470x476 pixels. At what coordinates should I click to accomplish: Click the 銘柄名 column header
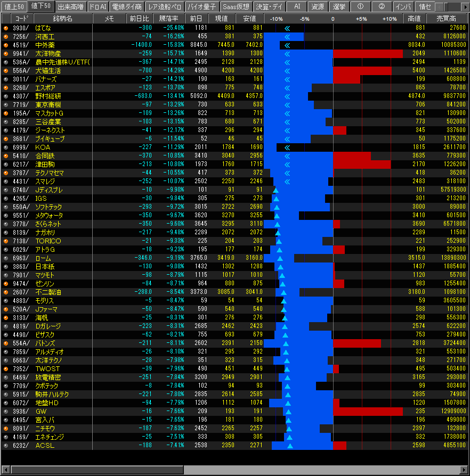coord(62,18)
